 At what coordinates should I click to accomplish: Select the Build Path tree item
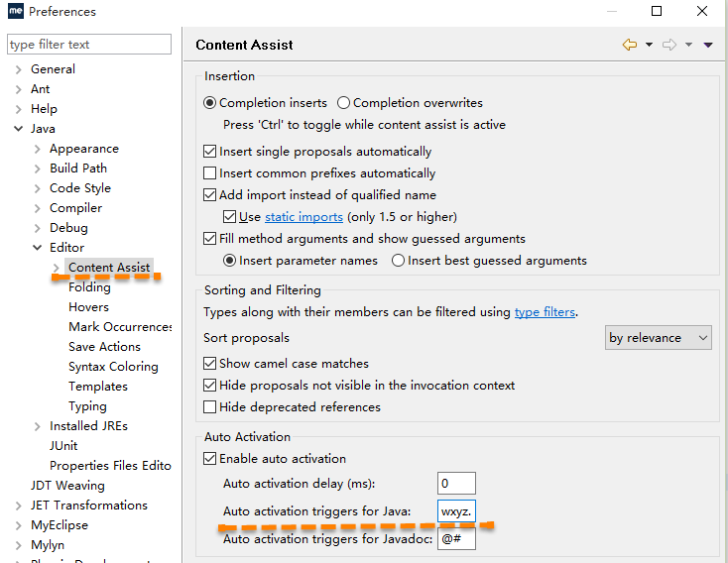click(x=78, y=169)
